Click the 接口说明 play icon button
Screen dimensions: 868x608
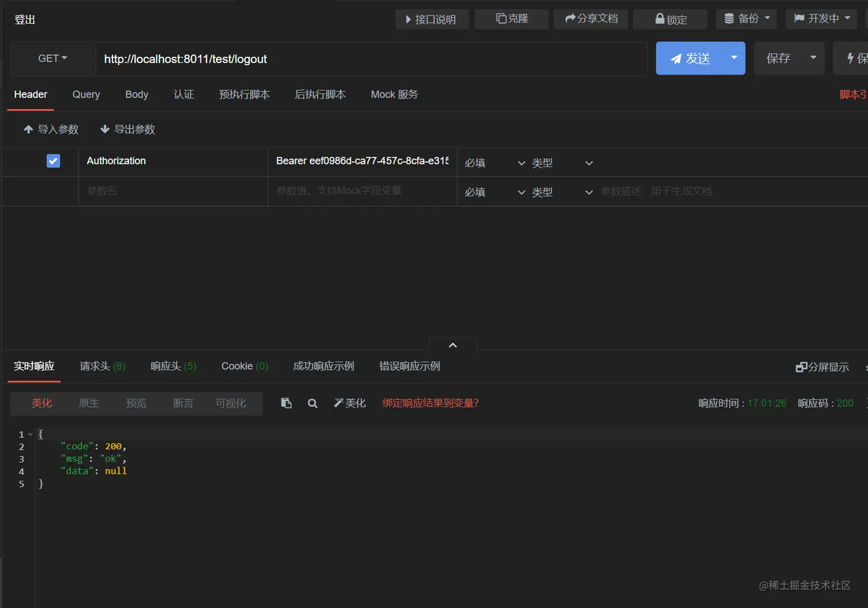coord(432,19)
